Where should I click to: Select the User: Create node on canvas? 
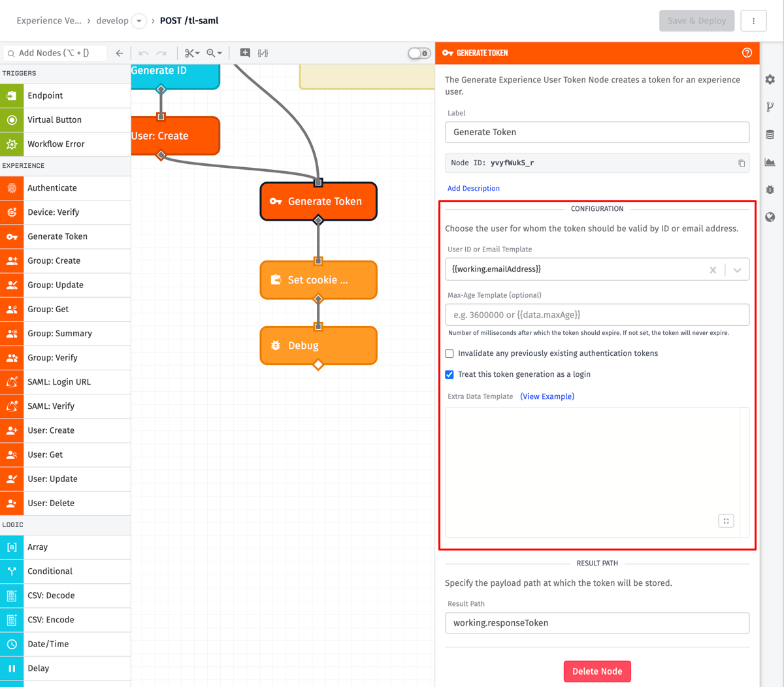pos(175,136)
